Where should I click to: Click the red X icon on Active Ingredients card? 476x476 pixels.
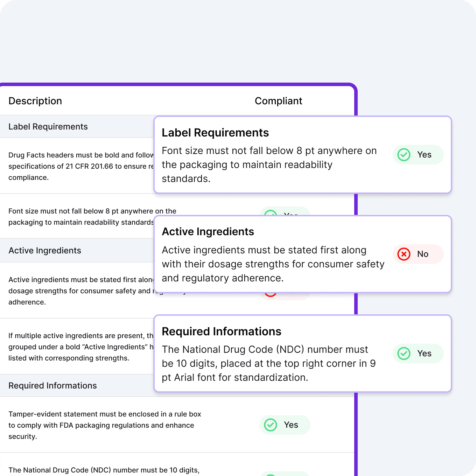click(x=404, y=254)
